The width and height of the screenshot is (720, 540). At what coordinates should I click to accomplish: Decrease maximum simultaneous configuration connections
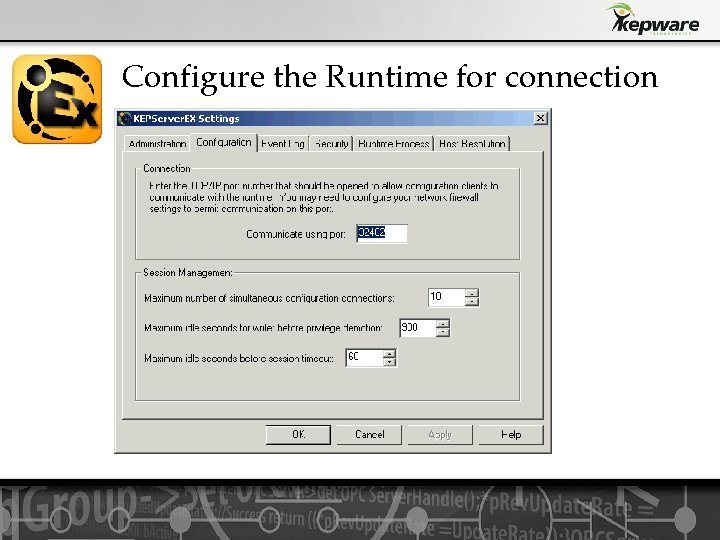click(472, 302)
